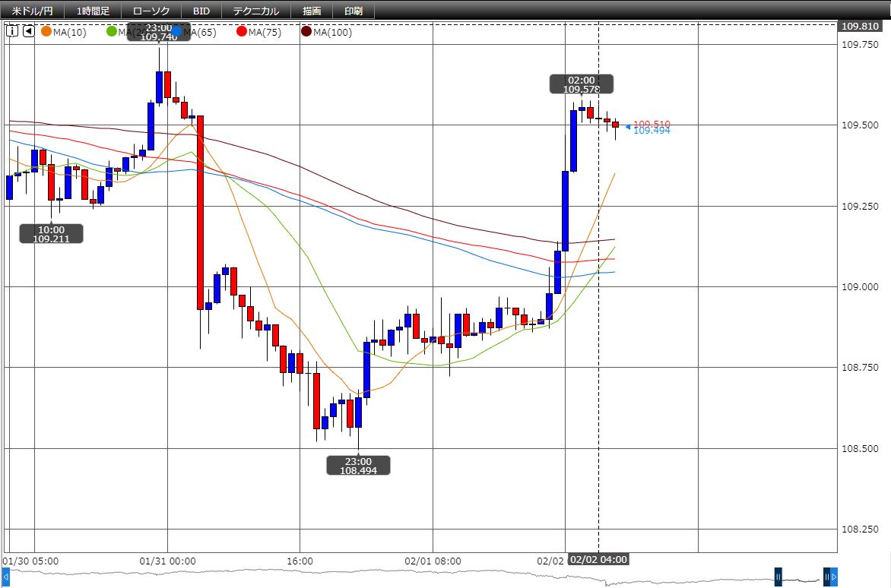
Task: Click the 108.500 price axis label
Action: 860,449
